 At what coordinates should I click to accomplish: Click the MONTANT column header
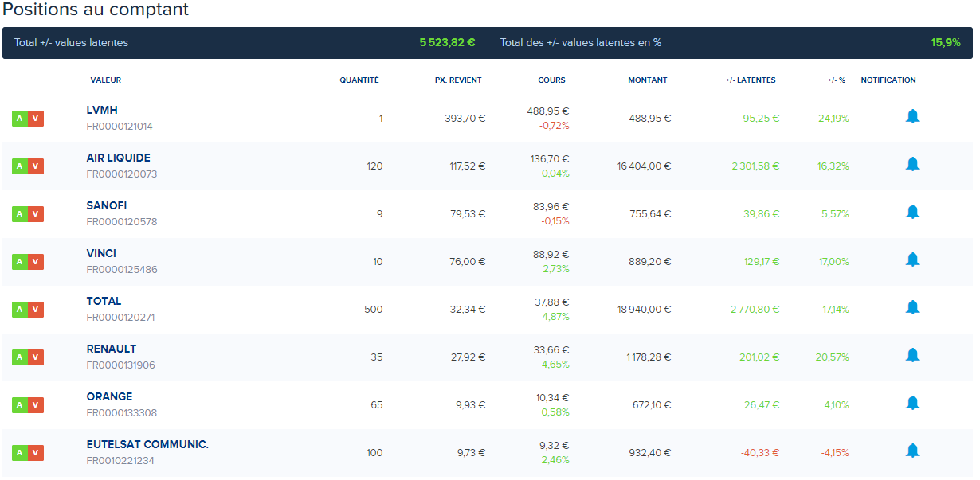pos(647,80)
